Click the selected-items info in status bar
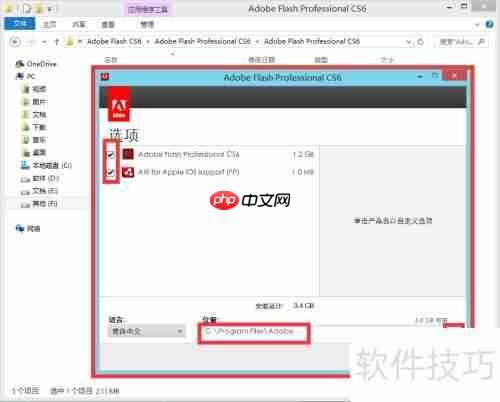The image size is (500, 402). tap(85, 391)
